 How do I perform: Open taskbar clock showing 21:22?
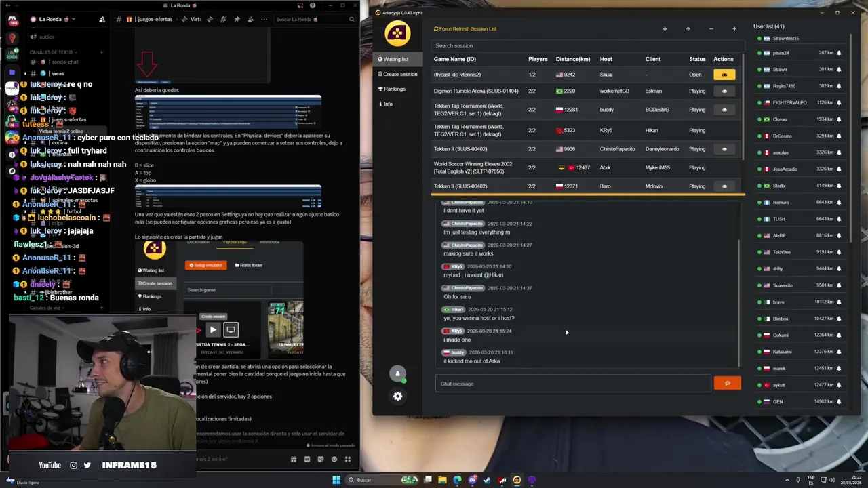(x=852, y=480)
